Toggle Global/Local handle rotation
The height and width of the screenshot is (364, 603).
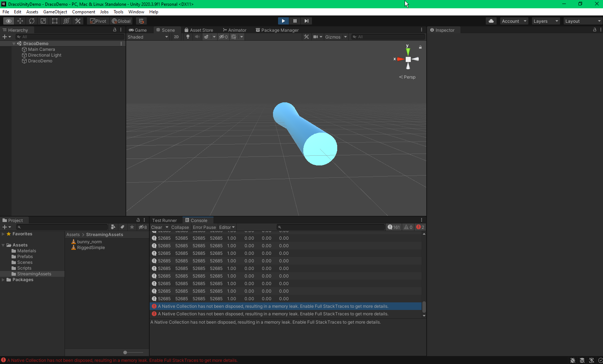pyautogui.click(x=121, y=21)
